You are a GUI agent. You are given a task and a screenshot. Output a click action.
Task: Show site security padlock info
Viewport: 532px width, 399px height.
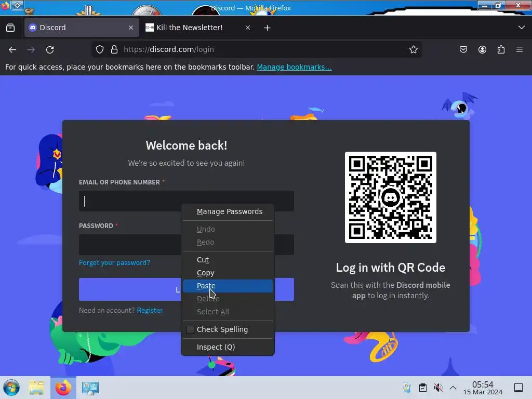coord(114,49)
